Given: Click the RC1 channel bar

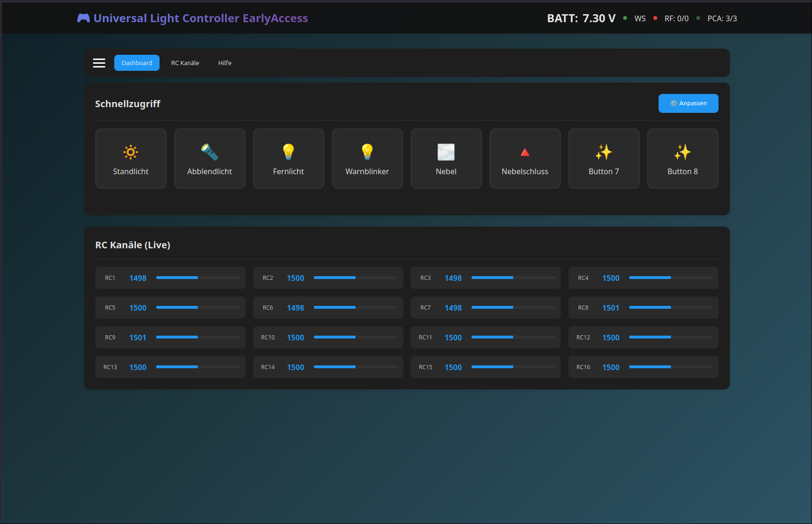Looking at the screenshot, I should point(198,278).
